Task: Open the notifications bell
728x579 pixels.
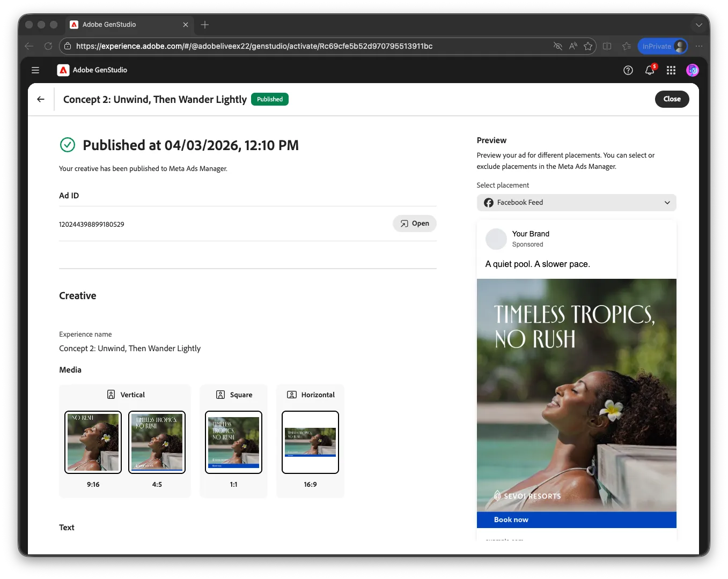Action: [x=650, y=70]
